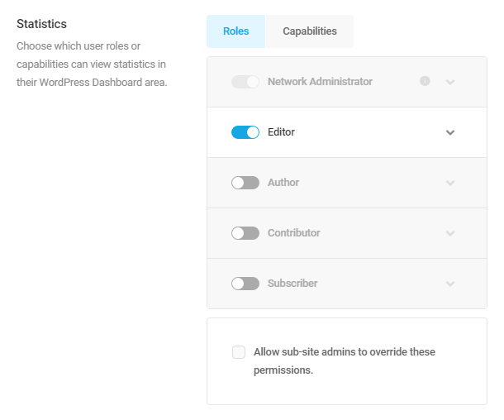
Task: Open the Capabilities tab
Action: pyautogui.click(x=310, y=31)
